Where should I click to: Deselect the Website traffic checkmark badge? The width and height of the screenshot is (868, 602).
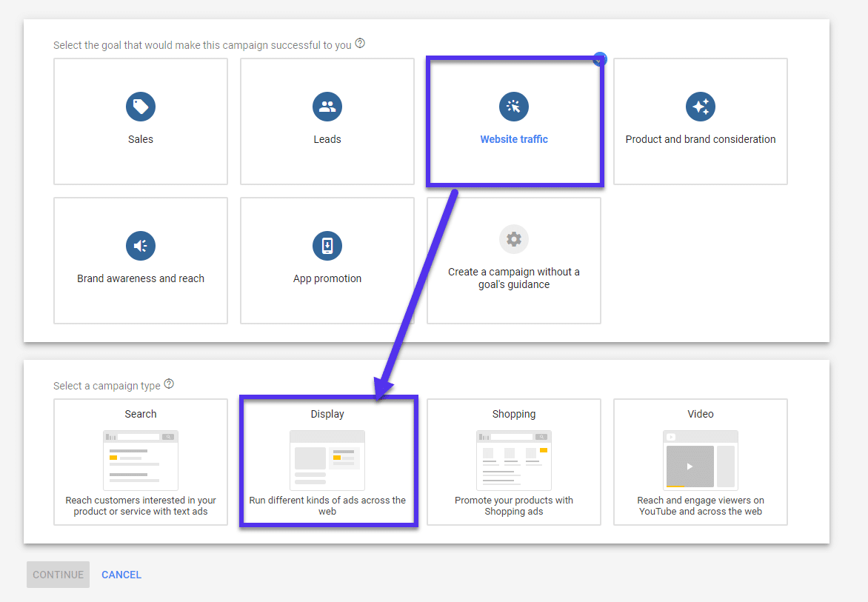[599, 58]
